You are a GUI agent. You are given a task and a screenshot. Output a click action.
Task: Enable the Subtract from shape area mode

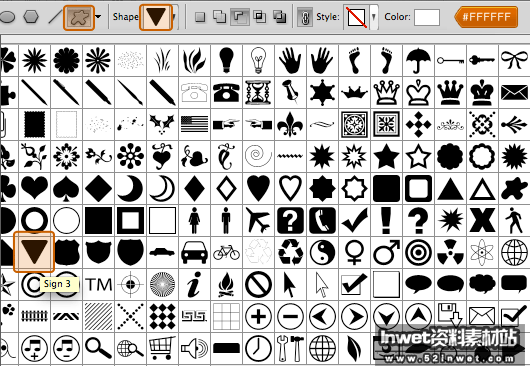(x=240, y=17)
